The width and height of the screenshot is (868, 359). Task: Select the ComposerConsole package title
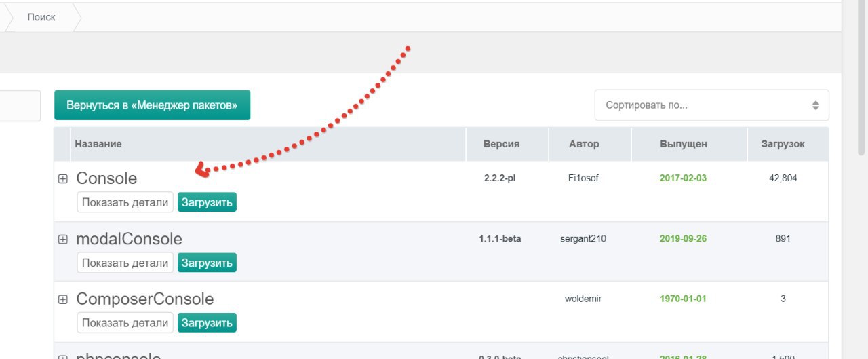click(144, 299)
